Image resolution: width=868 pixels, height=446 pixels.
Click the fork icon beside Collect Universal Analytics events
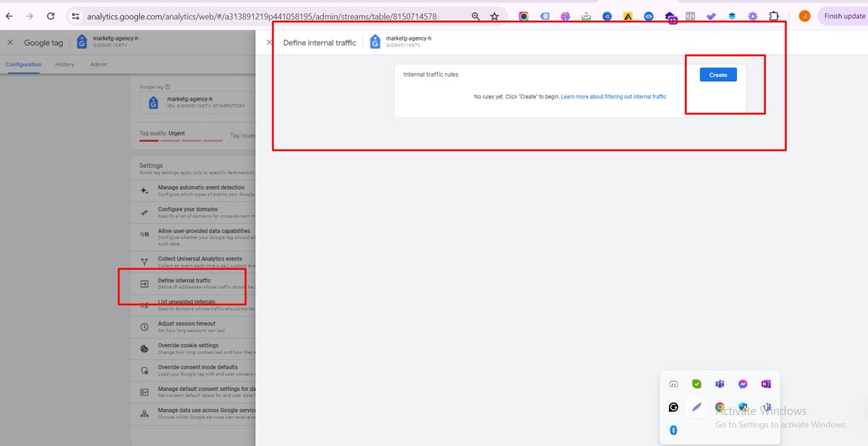(x=144, y=262)
